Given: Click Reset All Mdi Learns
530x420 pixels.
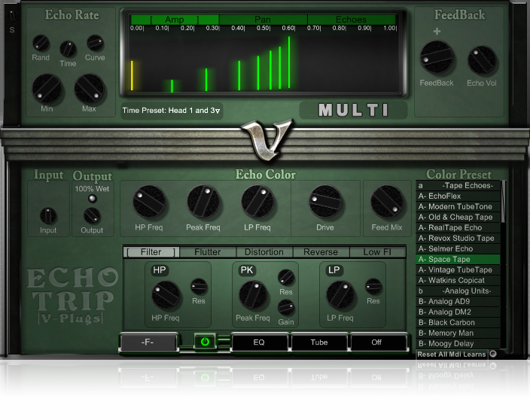Looking at the screenshot, I should 452,354.
